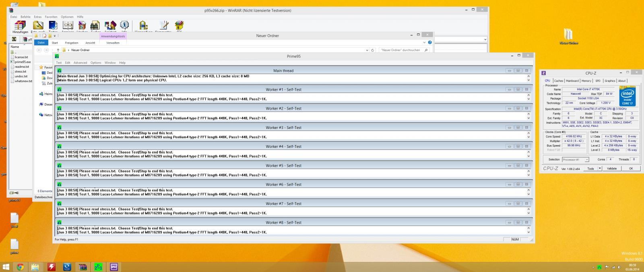Click WinRAR Löschen (delete) bin icon
Screen dimensions: 644x272
point(82,26)
